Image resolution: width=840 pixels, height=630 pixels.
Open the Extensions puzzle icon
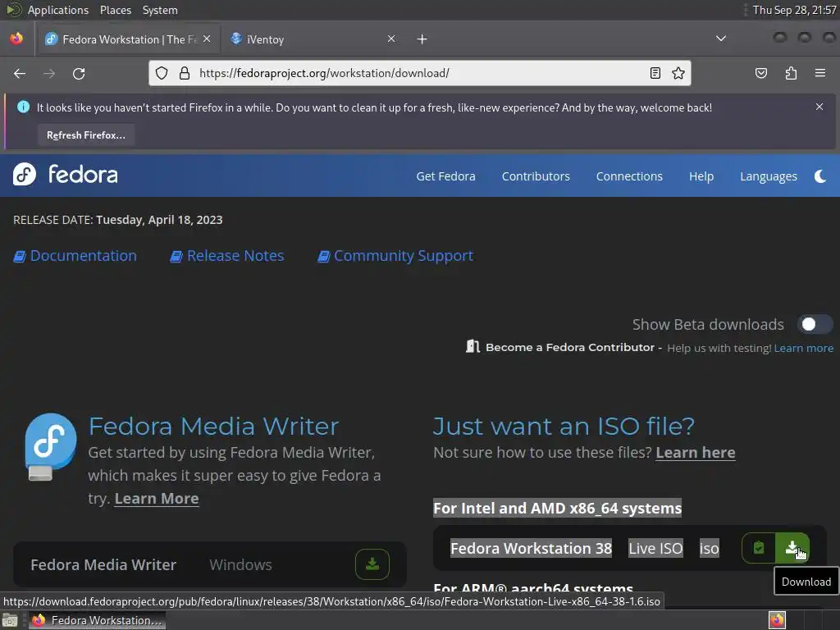click(791, 73)
